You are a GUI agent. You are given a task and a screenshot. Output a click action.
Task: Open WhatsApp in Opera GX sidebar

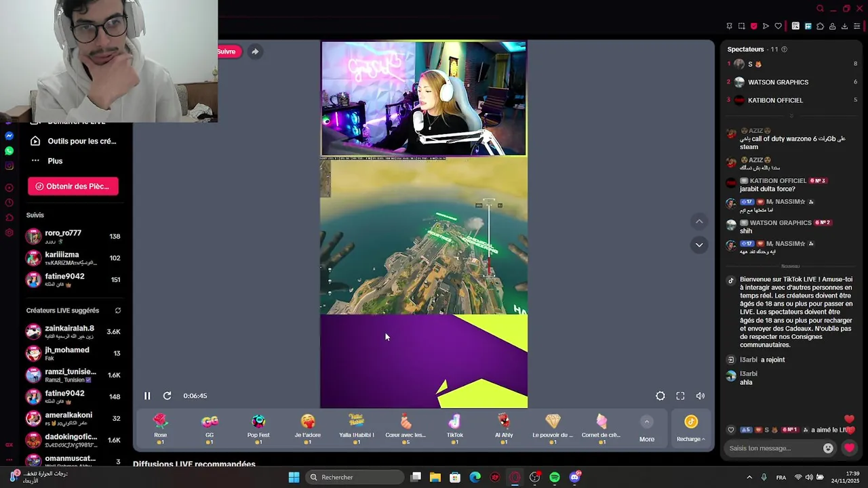coord(9,150)
